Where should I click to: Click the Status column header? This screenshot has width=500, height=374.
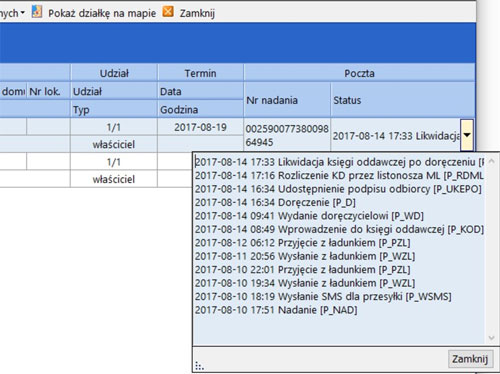[403, 100]
